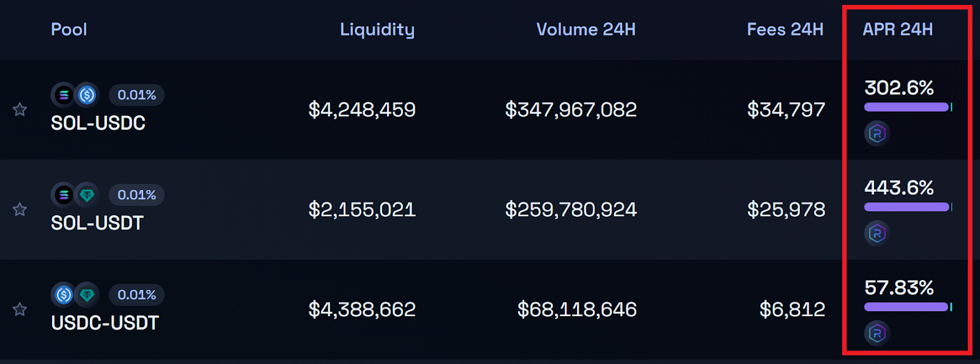Open the USDC-USDT pool name link

click(x=105, y=323)
